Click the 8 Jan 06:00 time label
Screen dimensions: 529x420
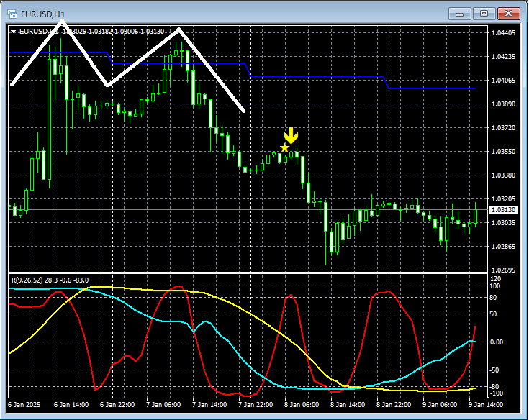click(302, 404)
